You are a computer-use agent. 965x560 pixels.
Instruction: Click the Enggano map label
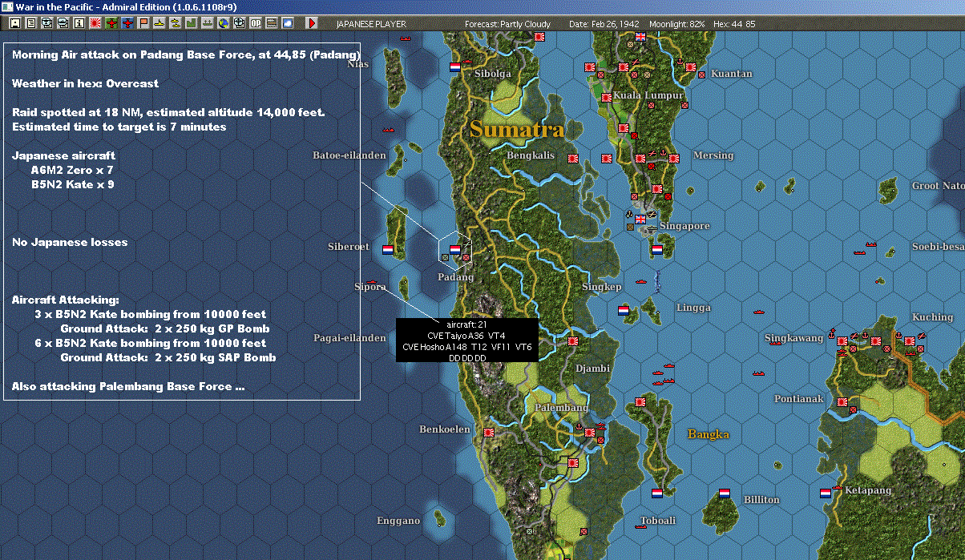pos(398,521)
